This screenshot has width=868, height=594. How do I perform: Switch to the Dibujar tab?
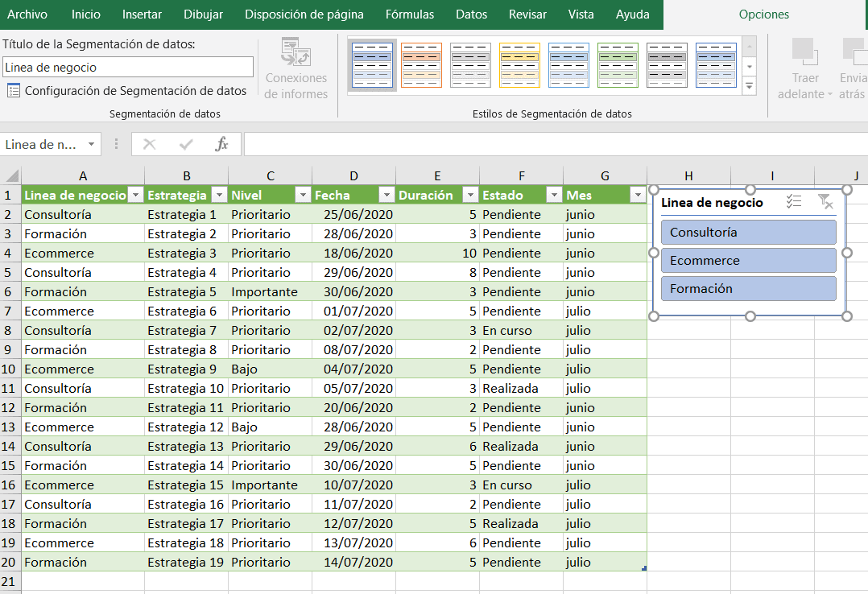[x=203, y=14]
